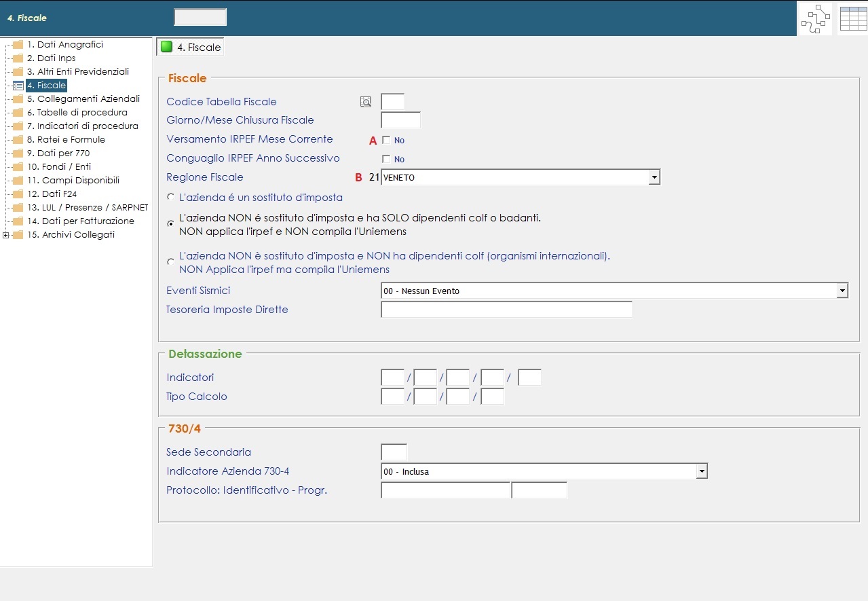Click the green icon on Fiscale tab
Image resolution: width=868 pixels, height=601 pixels.
(x=166, y=47)
